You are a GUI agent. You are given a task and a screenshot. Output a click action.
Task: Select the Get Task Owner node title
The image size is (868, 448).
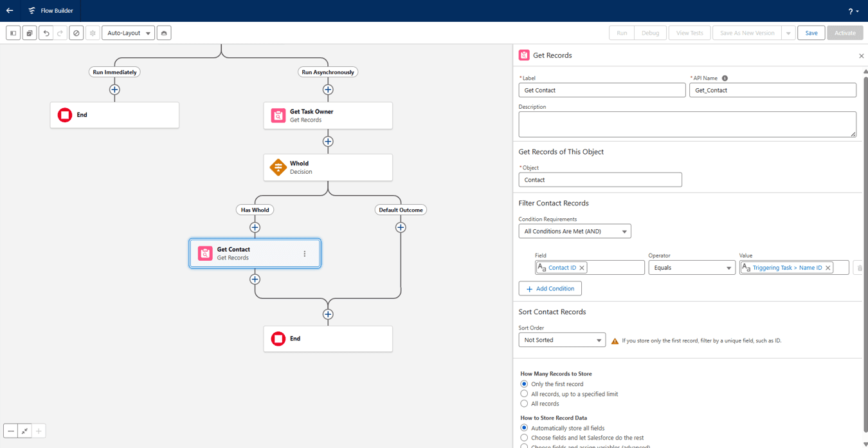tap(311, 111)
